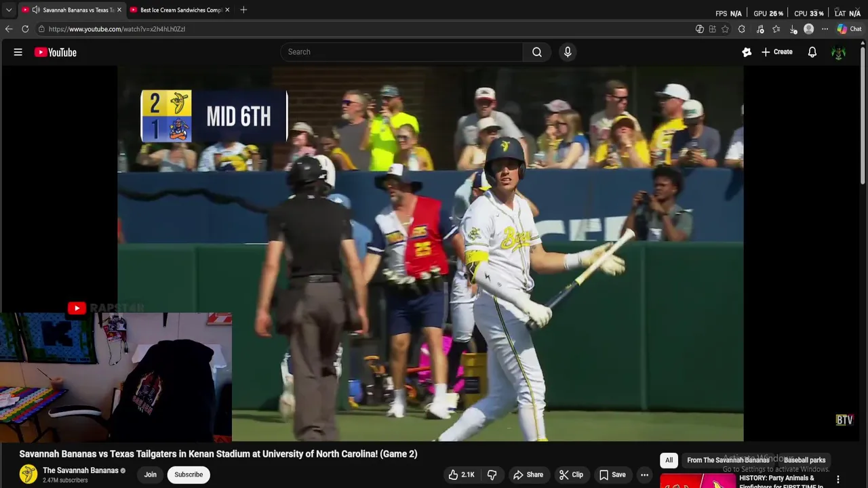This screenshot has height=488, width=868.
Task: Select the From The Savannah Bananas chip
Action: pyautogui.click(x=728, y=460)
